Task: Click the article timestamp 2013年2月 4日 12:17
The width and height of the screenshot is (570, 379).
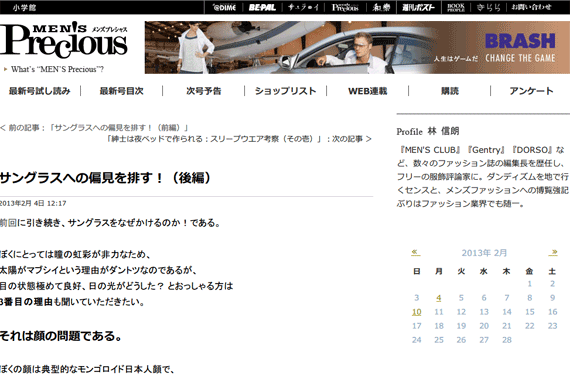Action: pos(33,203)
